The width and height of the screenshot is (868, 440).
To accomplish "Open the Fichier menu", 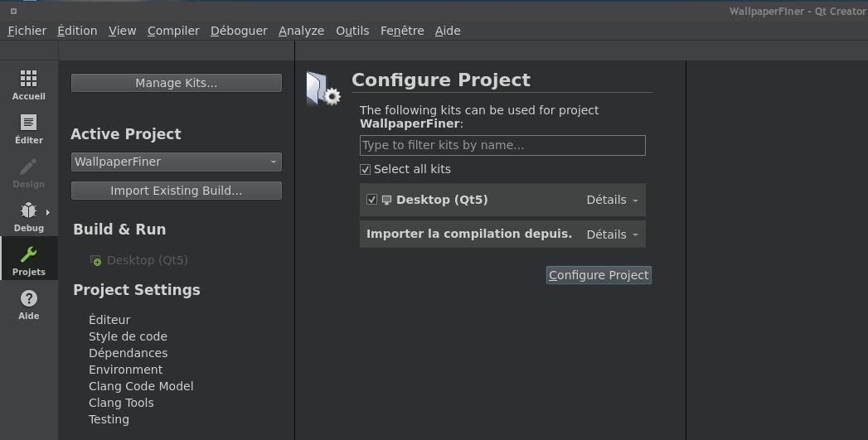I will [27, 31].
